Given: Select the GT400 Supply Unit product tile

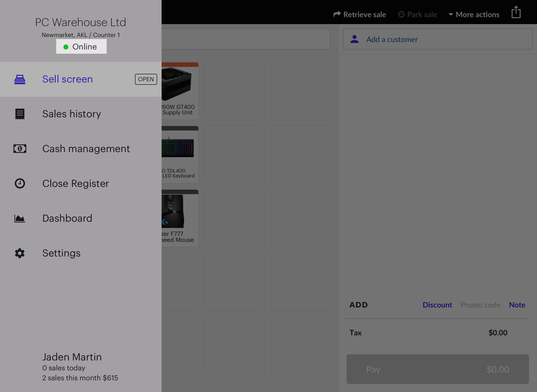Looking at the screenshot, I should click(x=179, y=91).
